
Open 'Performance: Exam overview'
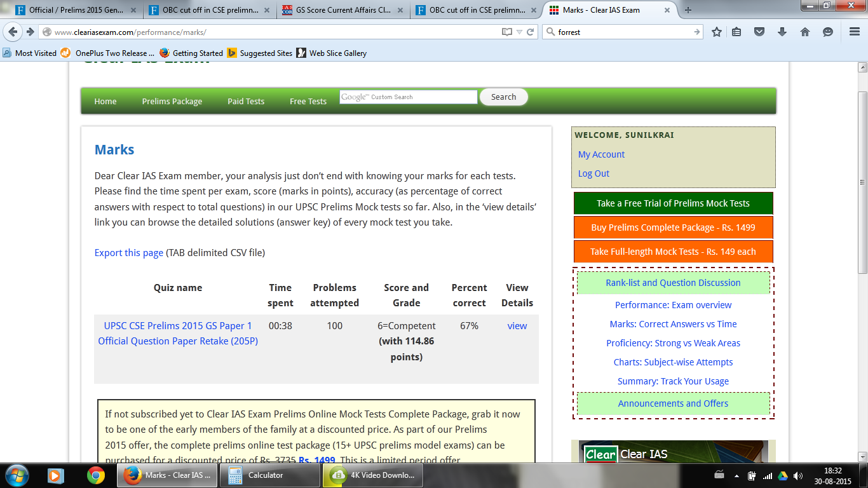673,305
